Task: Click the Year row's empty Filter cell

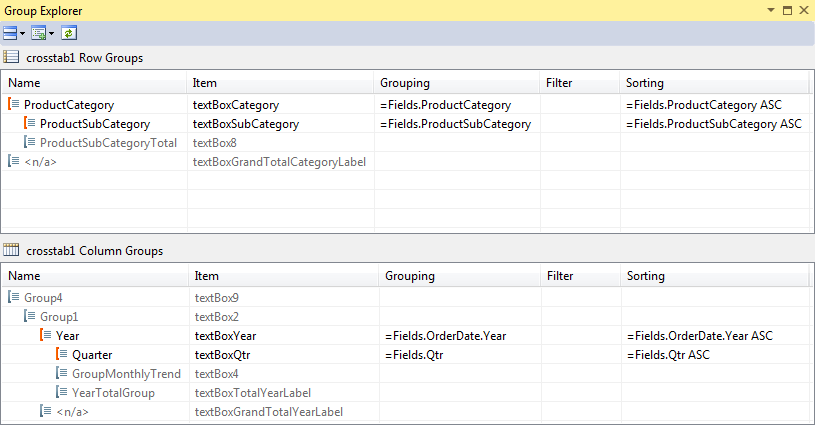Action: tap(581, 336)
